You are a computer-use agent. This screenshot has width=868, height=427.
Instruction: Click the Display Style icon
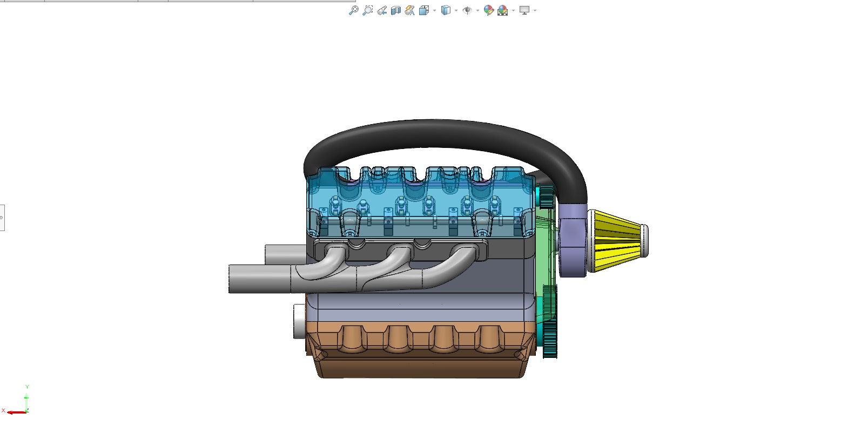(x=446, y=10)
